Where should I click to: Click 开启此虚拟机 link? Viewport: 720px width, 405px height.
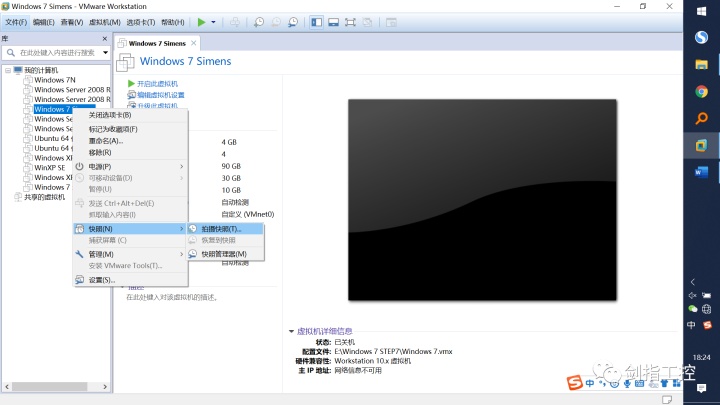click(157, 84)
